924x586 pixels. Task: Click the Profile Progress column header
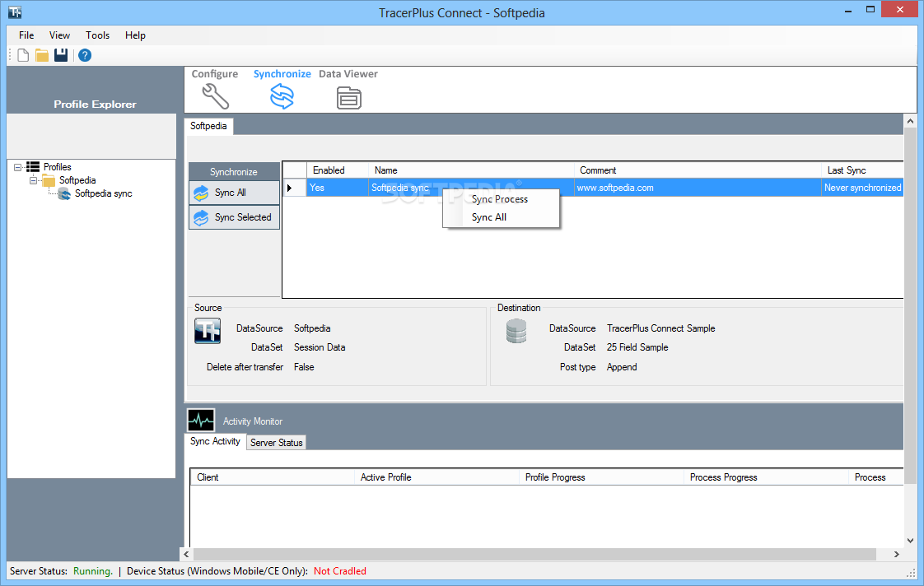click(x=601, y=477)
